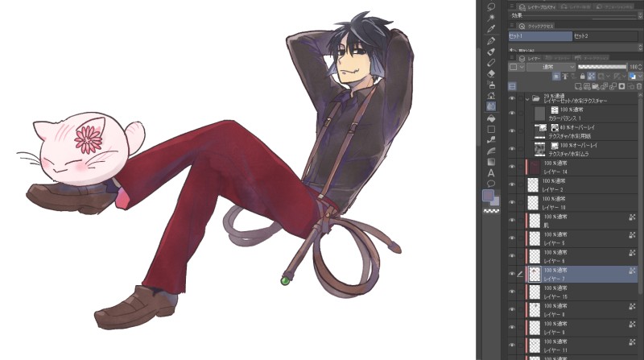Select the レイヤー 11 layer row
The image size is (644, 360).
click(581, 346)
